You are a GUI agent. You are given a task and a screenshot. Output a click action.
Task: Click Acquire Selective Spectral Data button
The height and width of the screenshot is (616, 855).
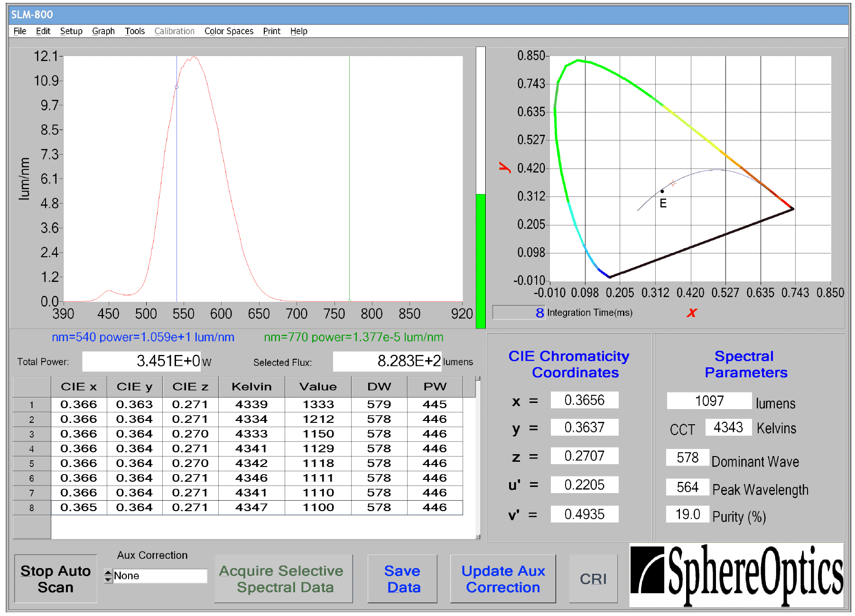(284, 579)
